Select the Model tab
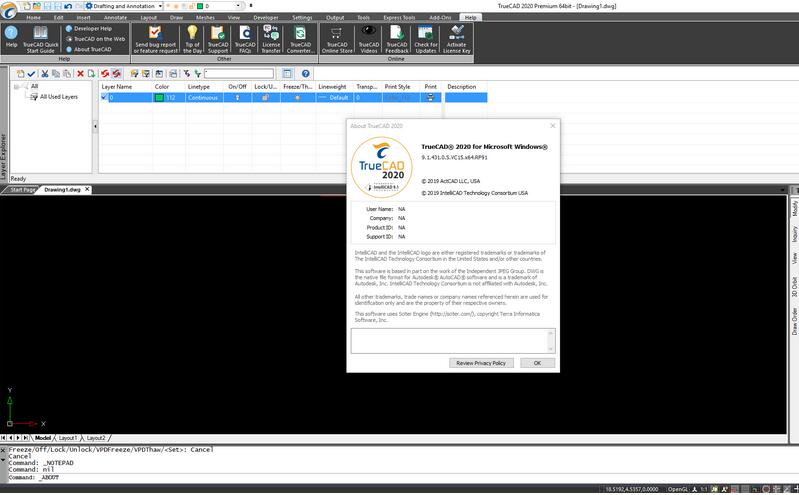This screenshot has width=799, height=495. point(43,438)
